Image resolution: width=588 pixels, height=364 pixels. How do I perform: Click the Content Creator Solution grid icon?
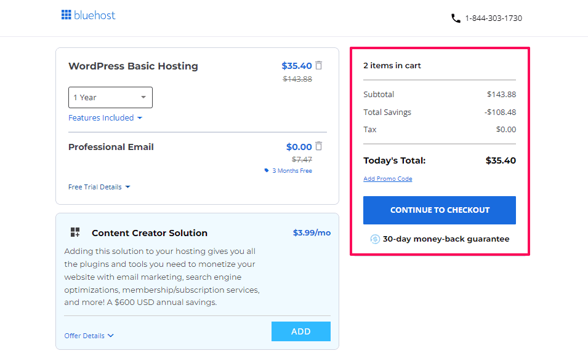click(75, 232)
